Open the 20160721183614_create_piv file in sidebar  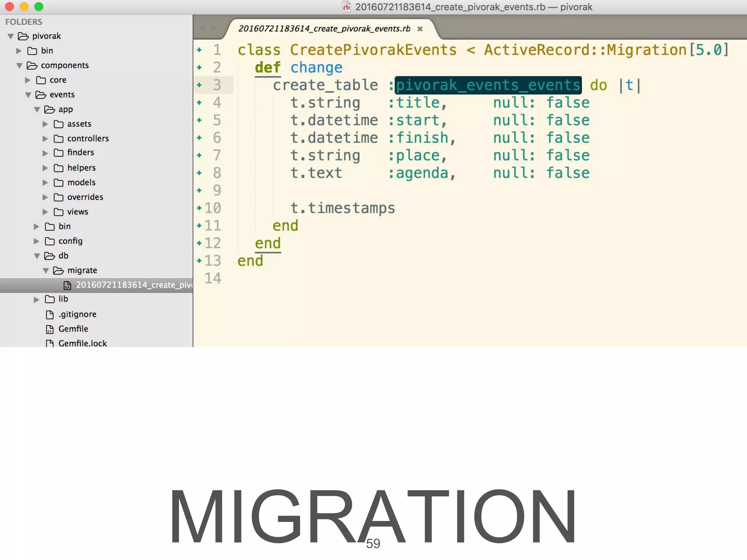[96, 285]
